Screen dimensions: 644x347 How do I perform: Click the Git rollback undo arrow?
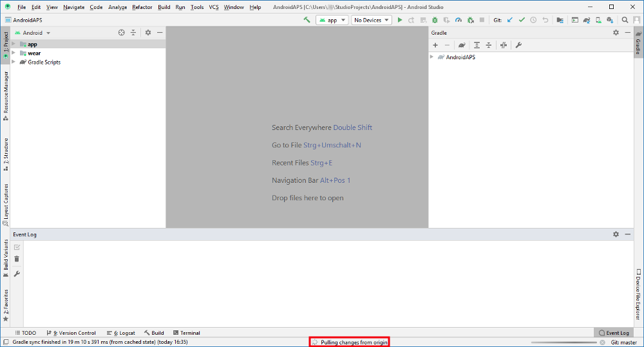[545, 20]
